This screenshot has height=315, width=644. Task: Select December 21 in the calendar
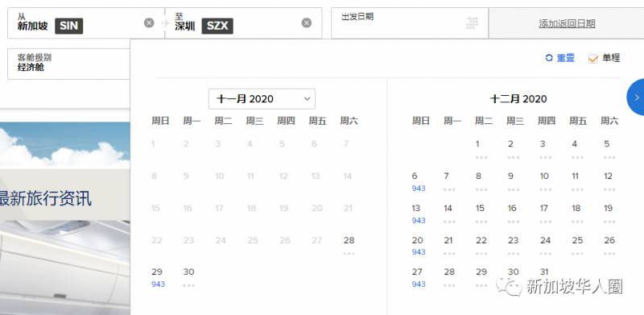click(x=449, y=246)
